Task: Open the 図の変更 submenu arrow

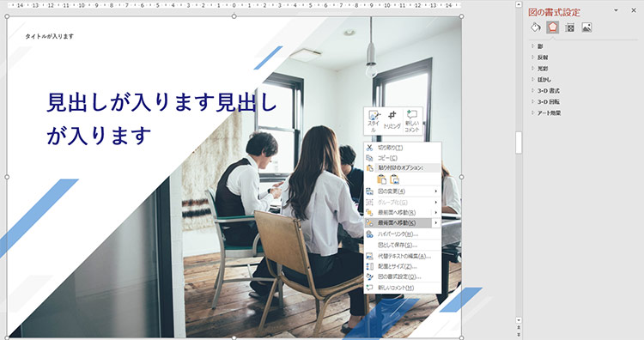Action: (x=435, y=191)
